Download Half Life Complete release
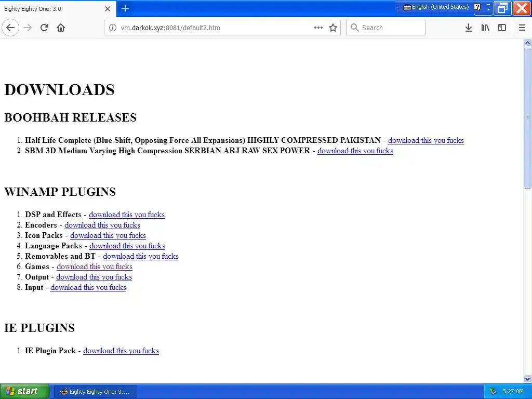The height and width of the screenshot is (399, 532). coord(426,140)
